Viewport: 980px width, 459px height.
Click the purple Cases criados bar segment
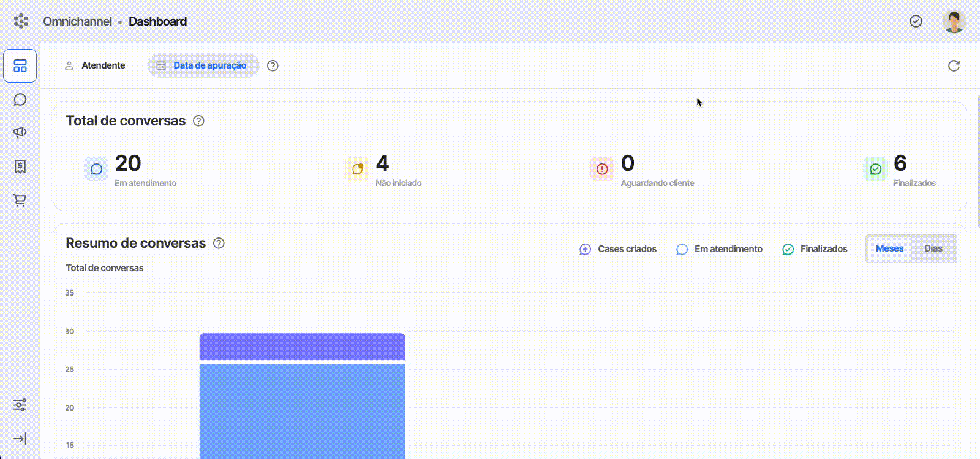pyautogui.click(x=303, y=347)
